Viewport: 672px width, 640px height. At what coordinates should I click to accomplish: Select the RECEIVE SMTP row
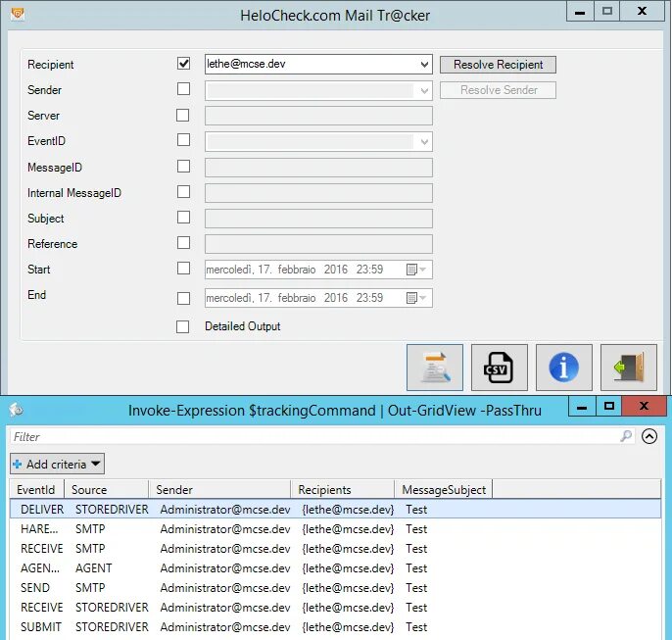(x=335, y=549)
